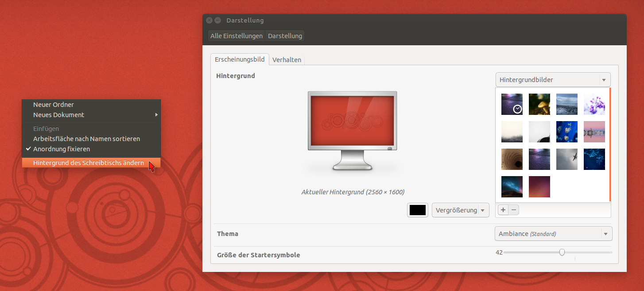Select the purple berries on snow wallpaper
This screenshot has height=291, width=644.
click(x=594, y=104)
